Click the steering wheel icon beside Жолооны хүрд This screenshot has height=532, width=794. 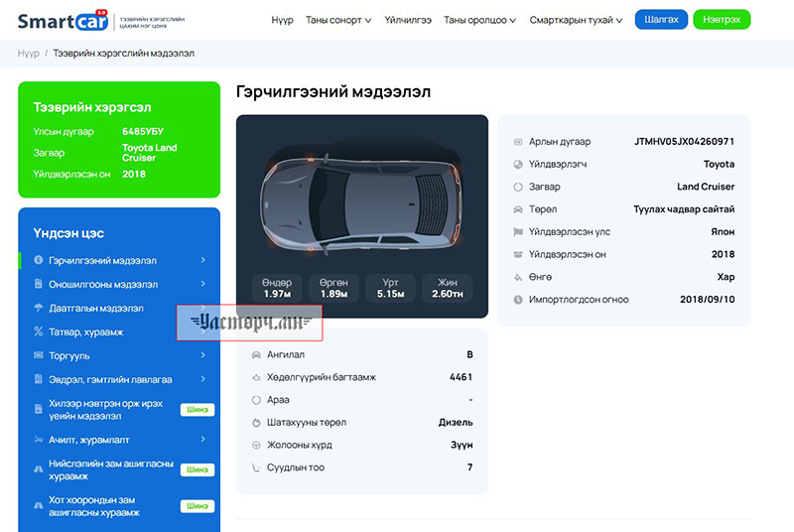256,445
